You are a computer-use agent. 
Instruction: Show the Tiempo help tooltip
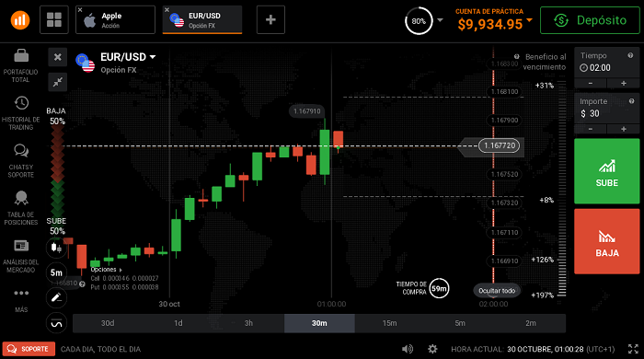(630, 55)
